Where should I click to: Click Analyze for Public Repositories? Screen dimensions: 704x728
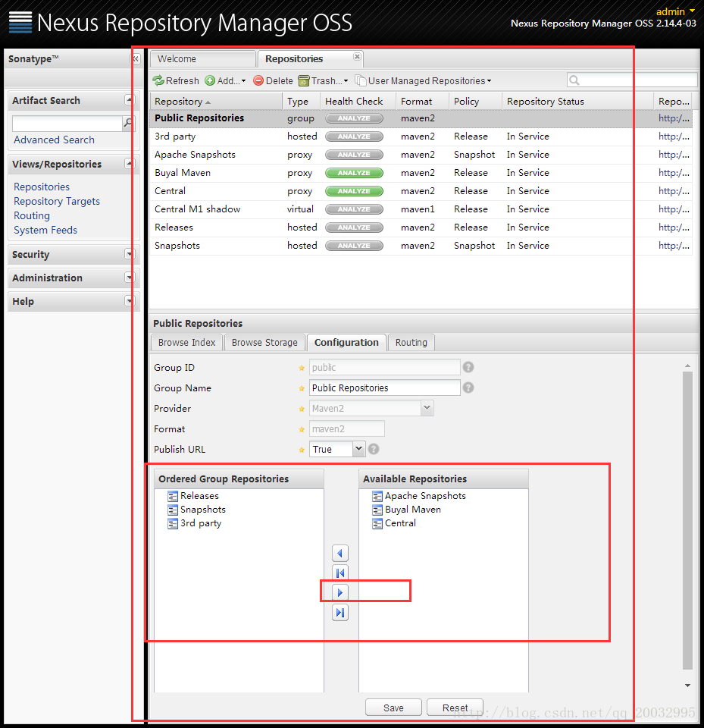pyautogui.click(x=354, y=118)
